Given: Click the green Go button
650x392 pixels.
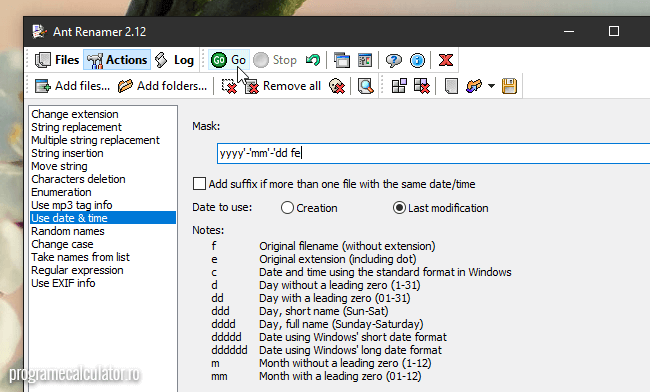Looking at the screenshot, I should point(228,60).
